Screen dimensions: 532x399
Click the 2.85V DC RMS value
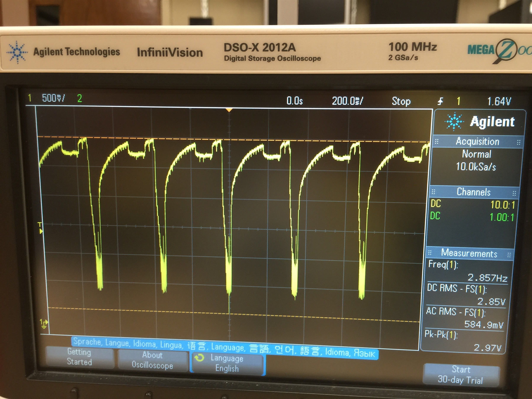pos(491,301)
